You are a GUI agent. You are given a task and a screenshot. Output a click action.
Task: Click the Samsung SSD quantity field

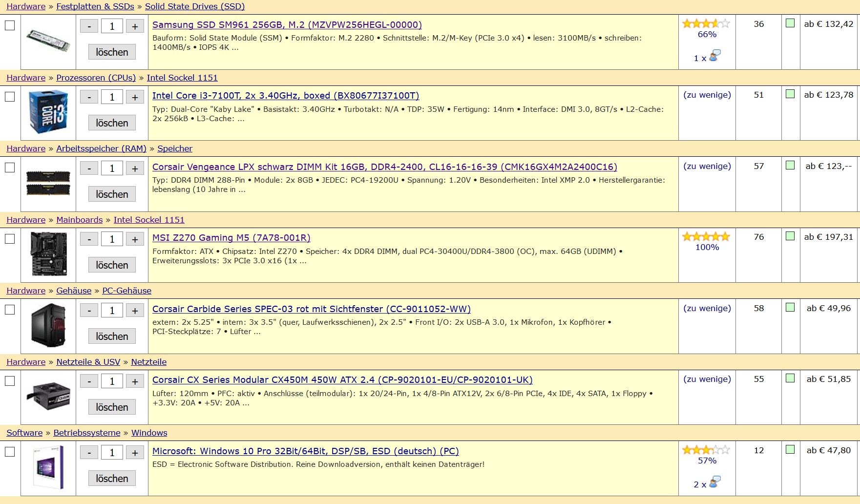click(x=112, y=26)
